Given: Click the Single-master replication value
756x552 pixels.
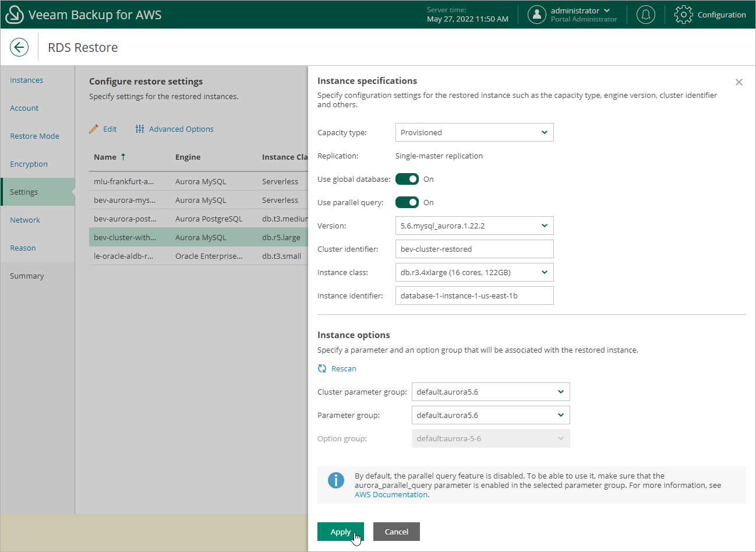Looking at the screenshot, I should [x=439, y=156].
